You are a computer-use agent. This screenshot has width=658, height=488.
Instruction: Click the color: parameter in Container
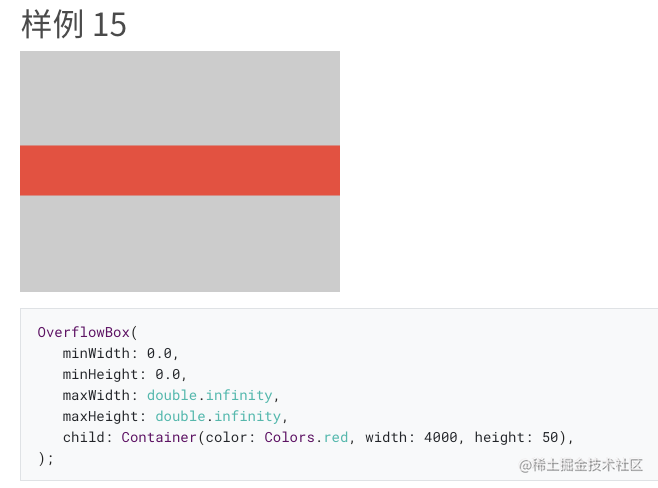(x=230, y=437)
